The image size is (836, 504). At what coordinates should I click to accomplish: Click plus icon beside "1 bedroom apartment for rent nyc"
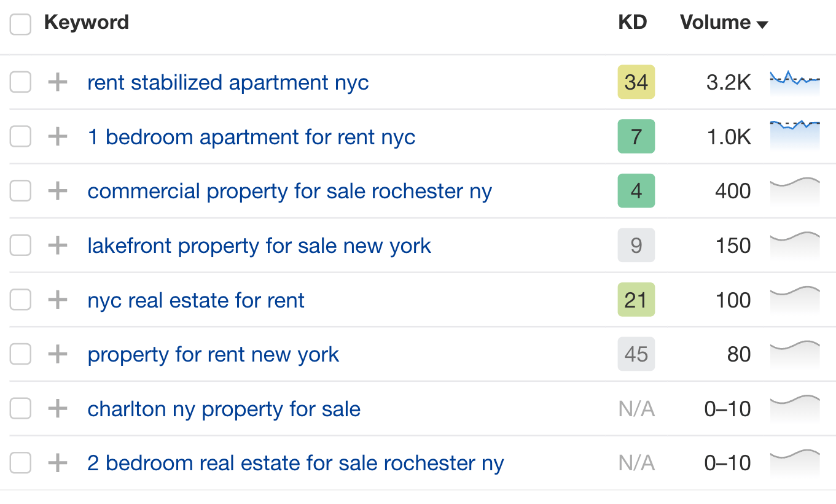57,136
